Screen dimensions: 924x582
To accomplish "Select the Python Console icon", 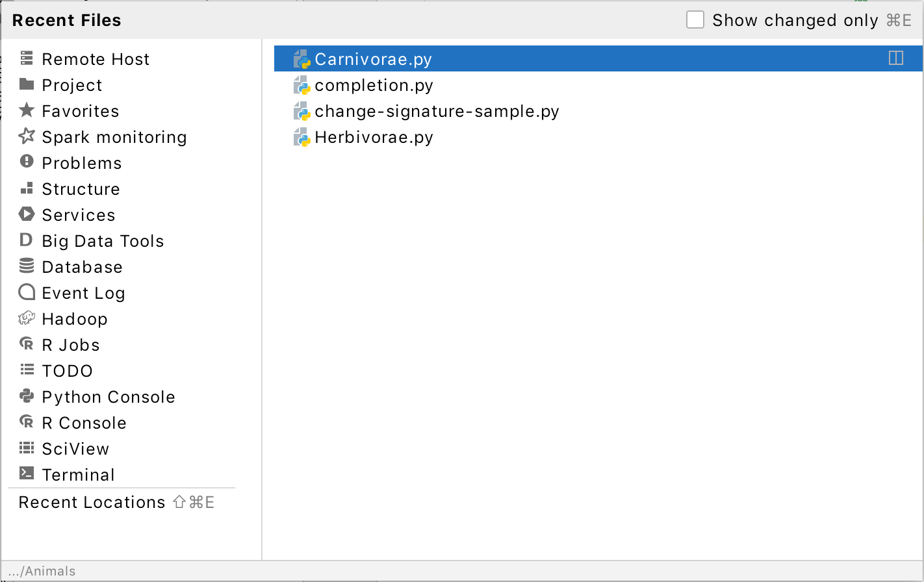I will click(x=26, y=396).
